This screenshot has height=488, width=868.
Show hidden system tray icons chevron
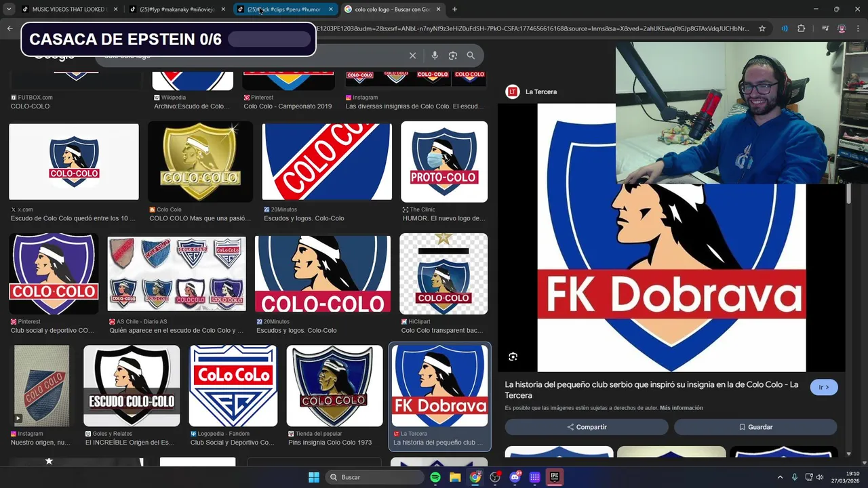pyautogui.click(x=780, y=477)
